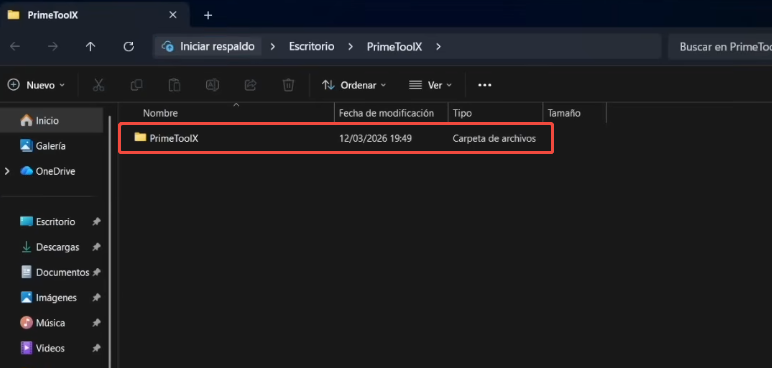The image size is (772, 368).
Task: Go back to the previous folder
Action: (15, 47)
